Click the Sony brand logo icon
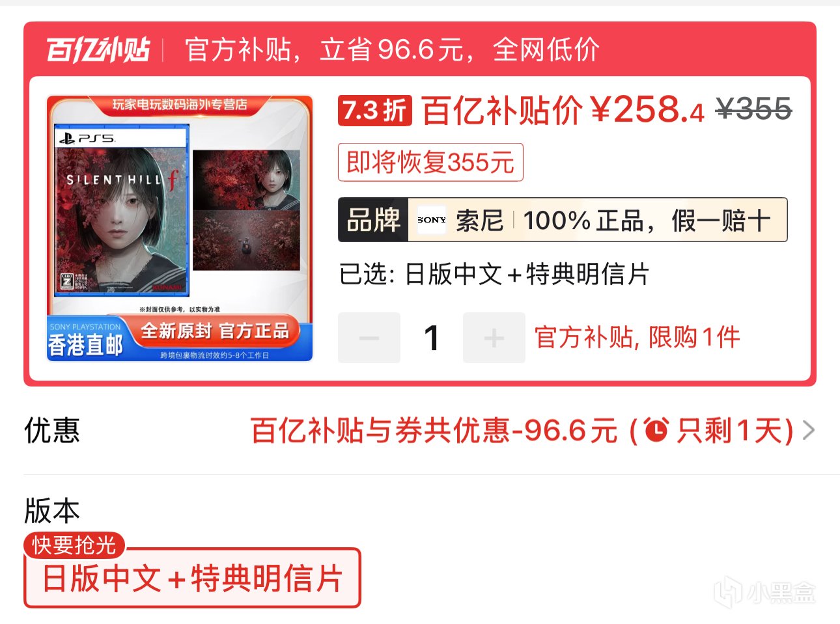 coord(432,220)
